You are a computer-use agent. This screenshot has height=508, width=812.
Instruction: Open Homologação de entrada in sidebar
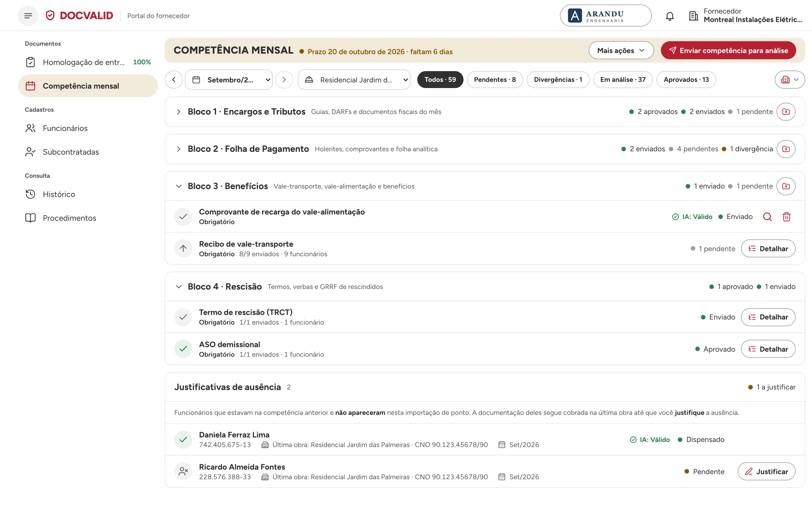click(88, 62)
